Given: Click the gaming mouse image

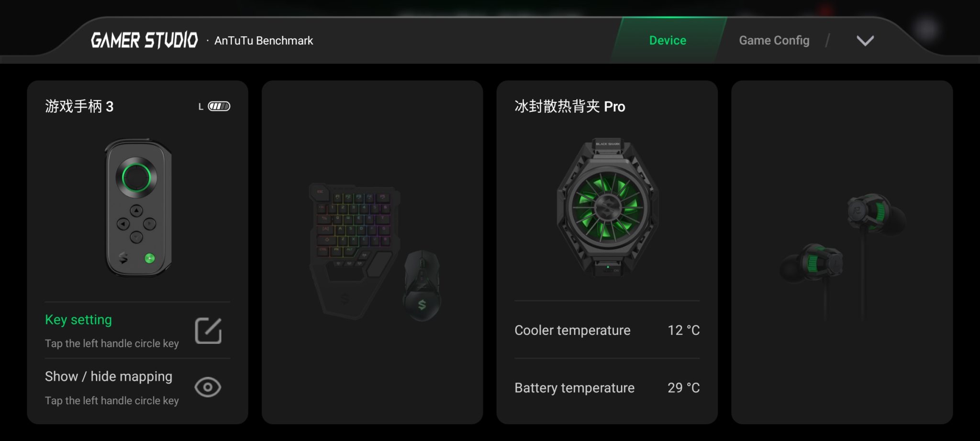Looking at the screenshot, I should pyautogui.click(x=422, y=286).
